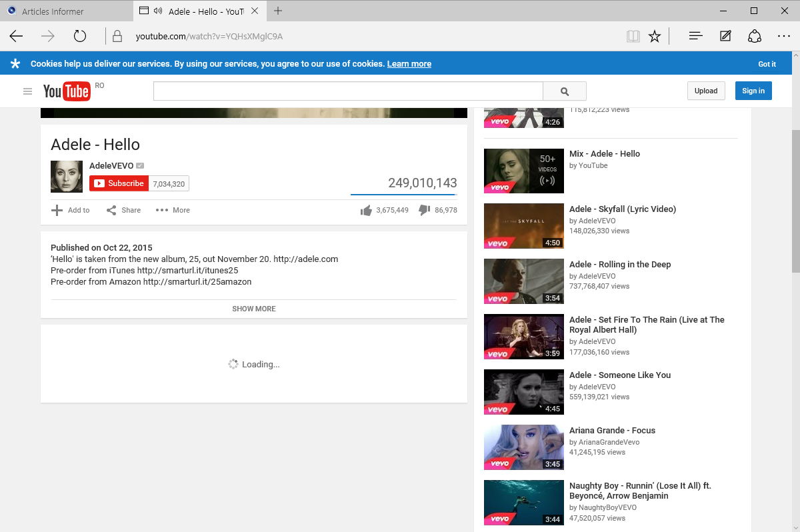Viewport: 800px width, 532px height.
Task: Open 'Ariana Grande - Focus' title link
Action: [612, 431]
